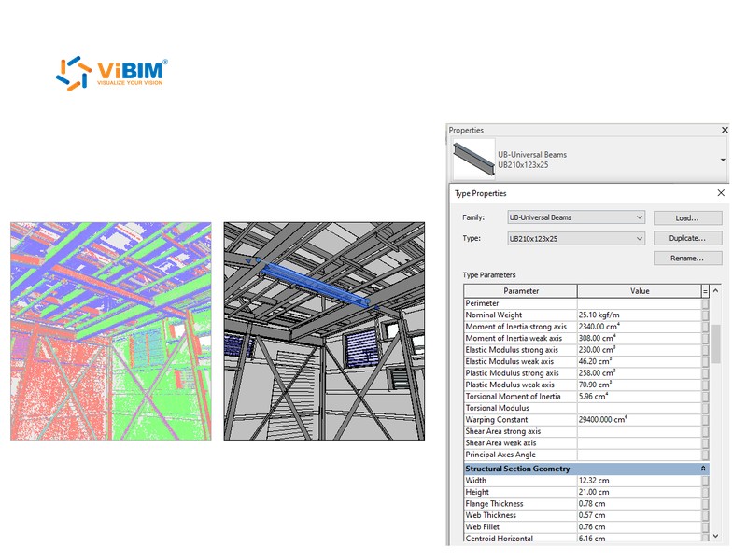Select the Flange Thickness parameter label
747x560 pixels.
point(494,504)
